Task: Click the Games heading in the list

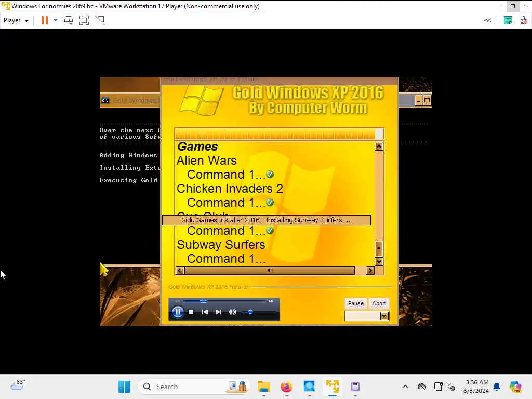Action: [x=197, y=147]
